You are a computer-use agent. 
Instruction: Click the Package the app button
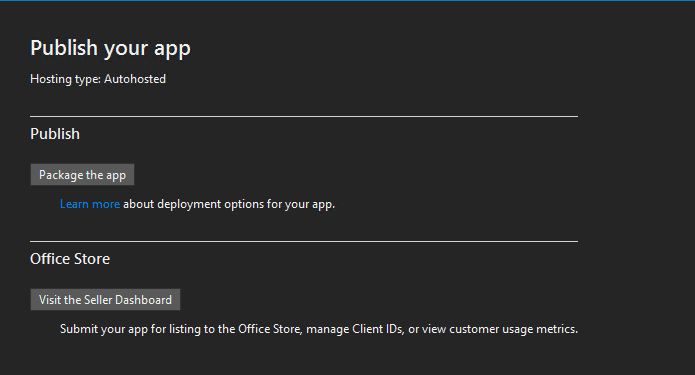[x=82, y=175]
